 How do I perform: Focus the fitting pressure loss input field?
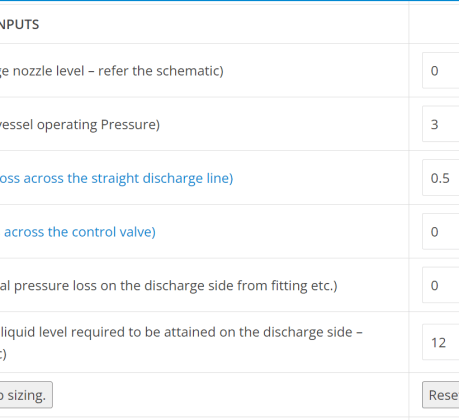click(x=441, y=285)
